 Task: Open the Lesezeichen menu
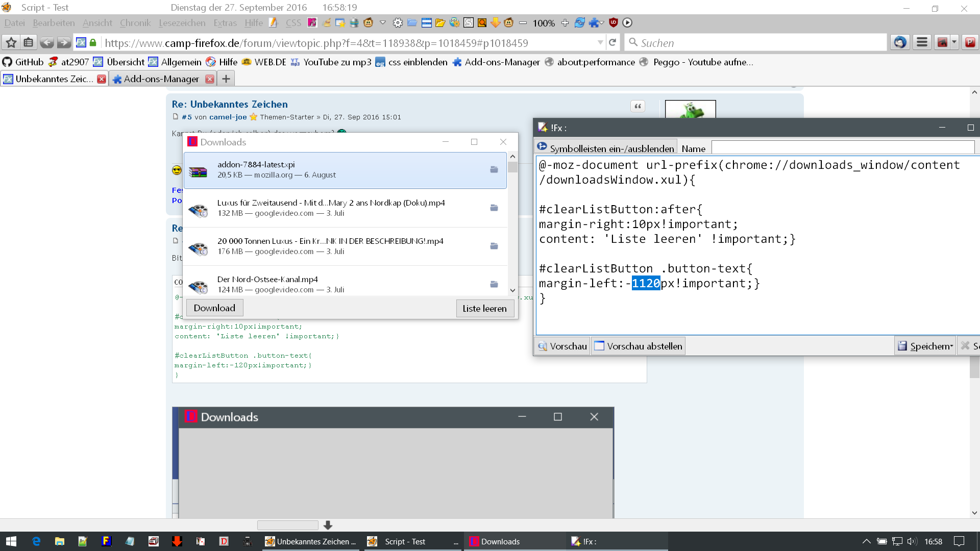[182, 23]
